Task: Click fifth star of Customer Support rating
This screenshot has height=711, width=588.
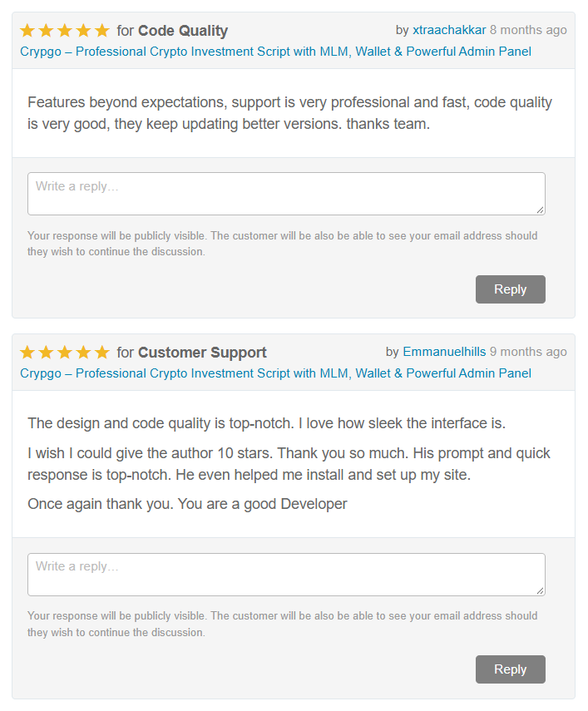Action: (102, 353)
